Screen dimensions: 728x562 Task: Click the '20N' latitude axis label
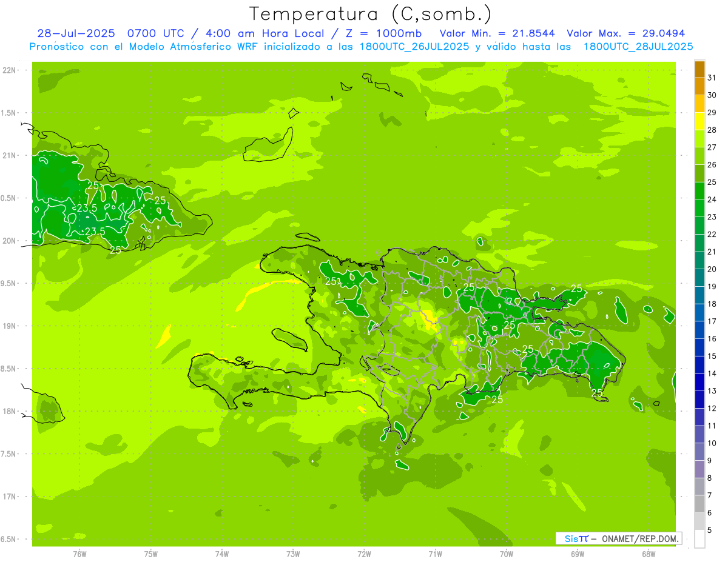click(9, 241)
